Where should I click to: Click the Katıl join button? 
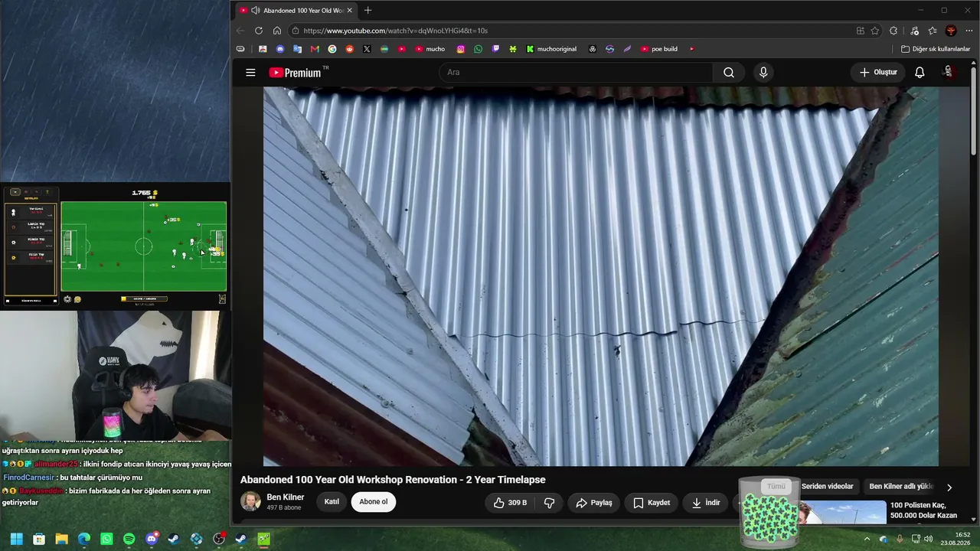pyautogui.click(x=332, y=502)
